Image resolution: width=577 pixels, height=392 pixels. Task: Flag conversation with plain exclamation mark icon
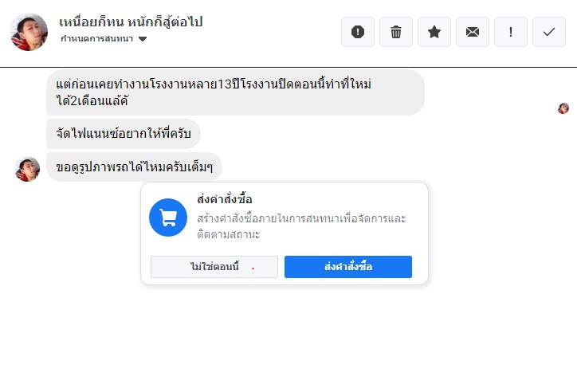511,32
